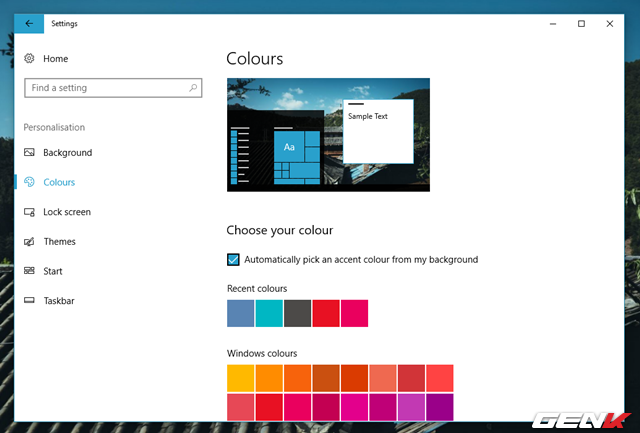The image size is (640, 433).
Task: Select the rust brown Windows colour in first row
Action: (x=326, y=378)
